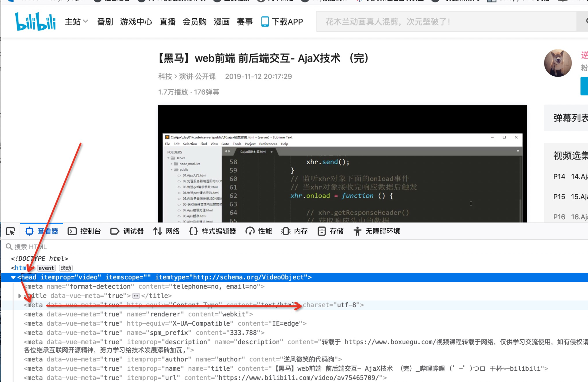Select playlist episode P15
The height and width of the screenshot is (382, 588).
click(x=570, y=197)
